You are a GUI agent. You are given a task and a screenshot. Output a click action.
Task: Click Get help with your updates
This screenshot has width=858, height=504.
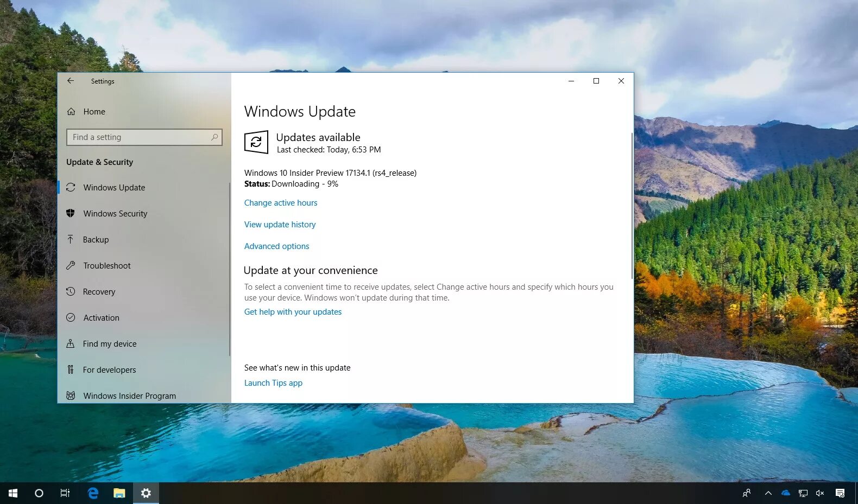[293, 311]
